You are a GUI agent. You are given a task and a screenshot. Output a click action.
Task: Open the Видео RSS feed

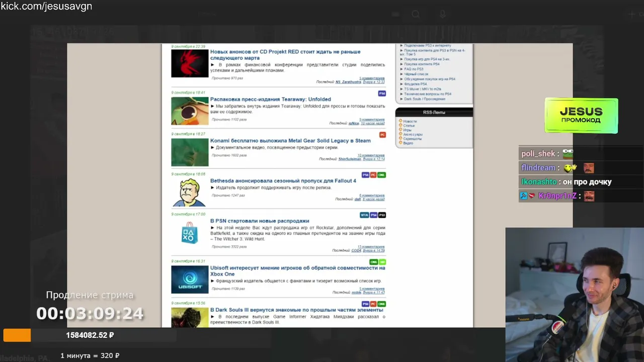(408, 143)
